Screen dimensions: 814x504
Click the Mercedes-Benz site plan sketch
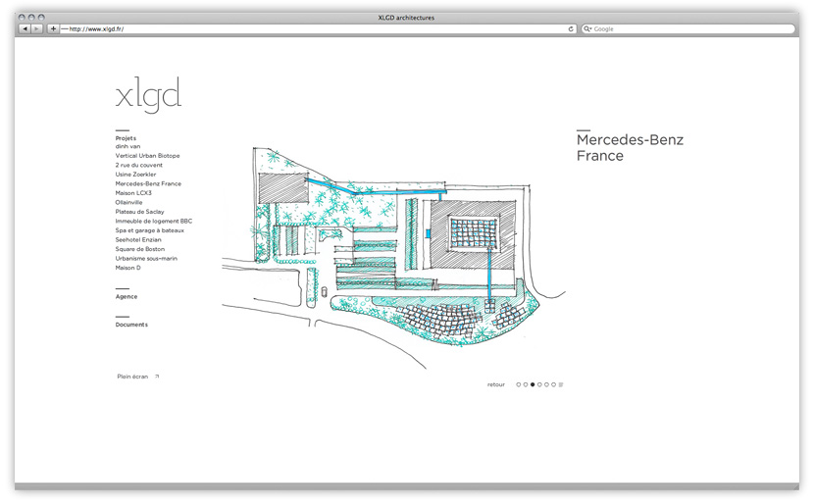393,258
